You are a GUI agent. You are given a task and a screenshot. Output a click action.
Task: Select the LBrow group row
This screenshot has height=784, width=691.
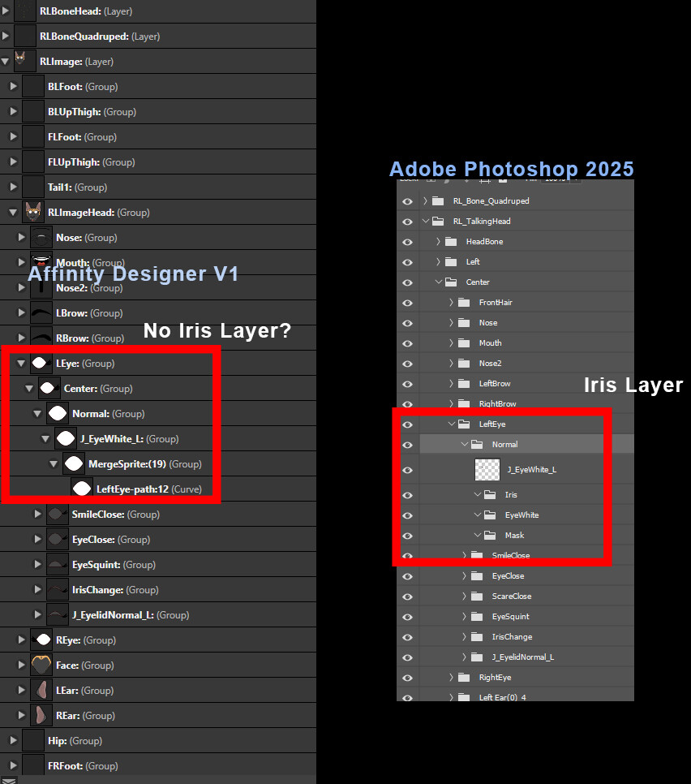(x=158, y=313)
